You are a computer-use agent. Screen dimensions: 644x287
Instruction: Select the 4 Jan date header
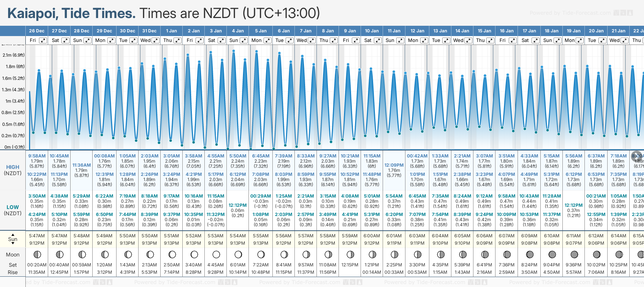click(x=238, y=31)
